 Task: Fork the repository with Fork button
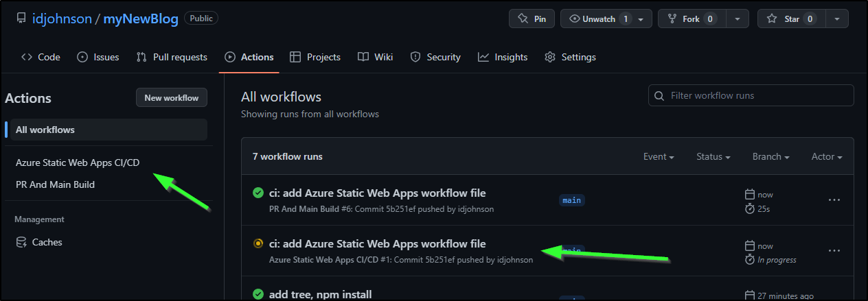click(692, 19)
